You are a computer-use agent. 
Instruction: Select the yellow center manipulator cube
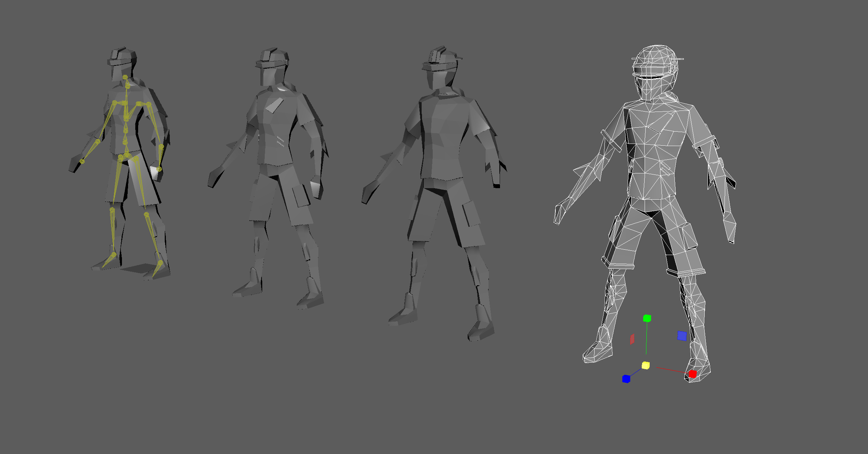tap(646, 366)
